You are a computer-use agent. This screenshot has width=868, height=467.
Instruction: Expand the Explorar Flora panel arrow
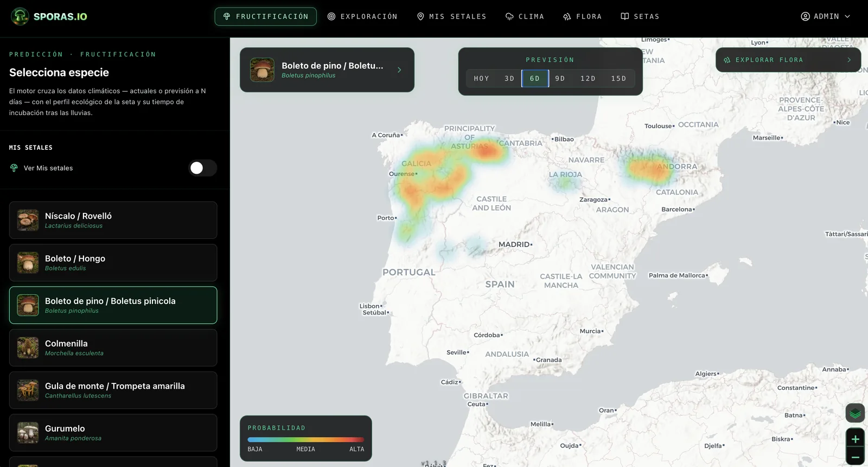click(x=849, y=60)
